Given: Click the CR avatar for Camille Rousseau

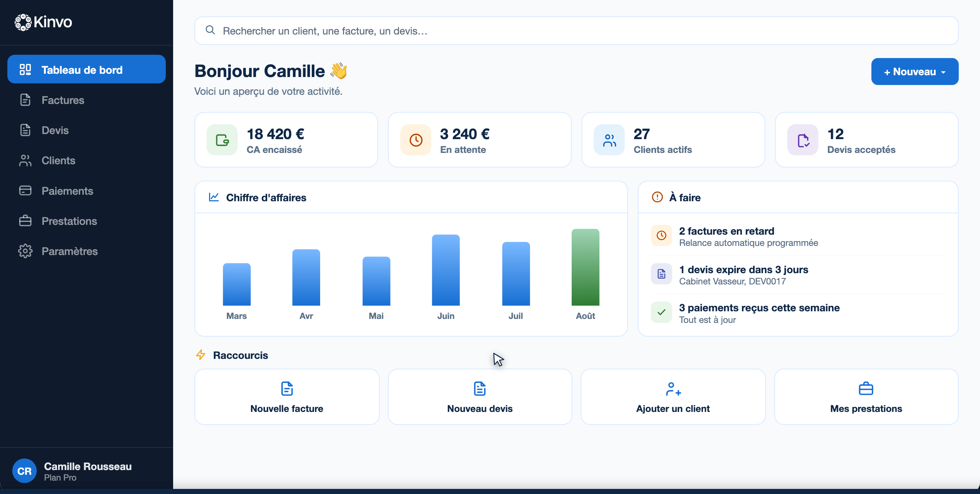Looking at the screenshot, I should click(24, 471).
